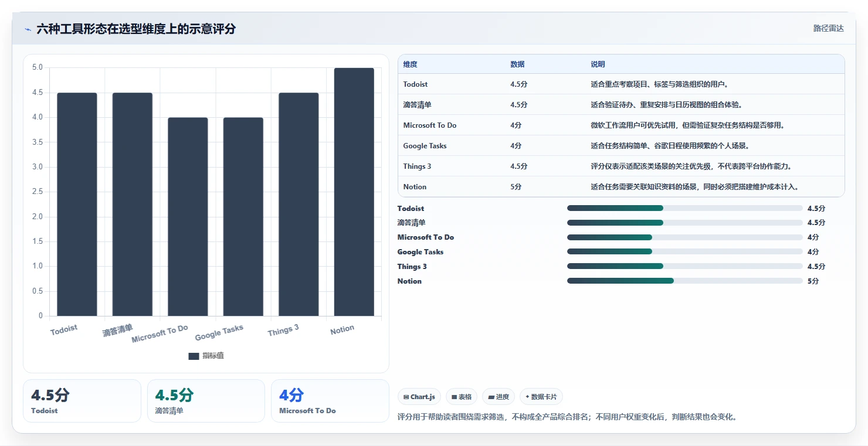
Task: Click the 5分 value beside the Notion progress bar
Action: [813, 281]
